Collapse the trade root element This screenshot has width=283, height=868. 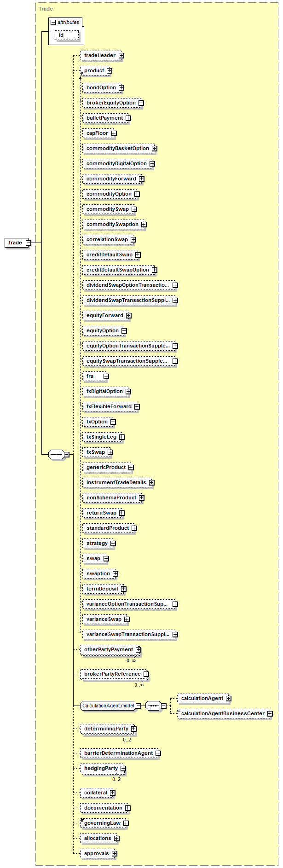tap(28, 243)
